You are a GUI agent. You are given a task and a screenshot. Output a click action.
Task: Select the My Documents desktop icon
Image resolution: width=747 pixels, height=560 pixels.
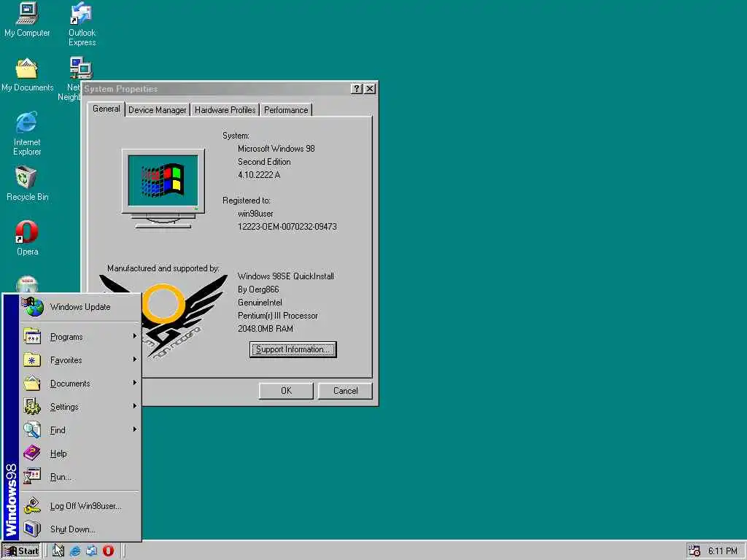[x=27, y=75]
